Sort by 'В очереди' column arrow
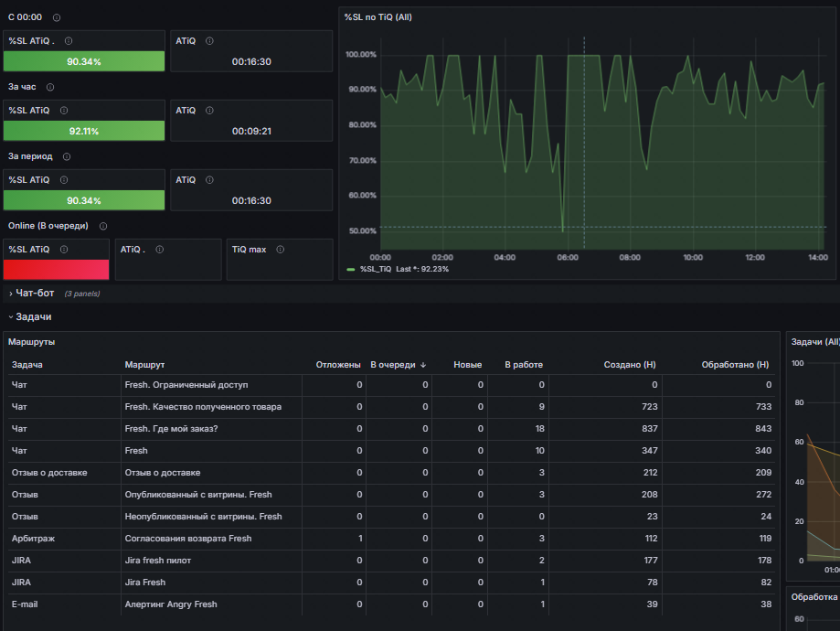 click(x=423, y=365)
